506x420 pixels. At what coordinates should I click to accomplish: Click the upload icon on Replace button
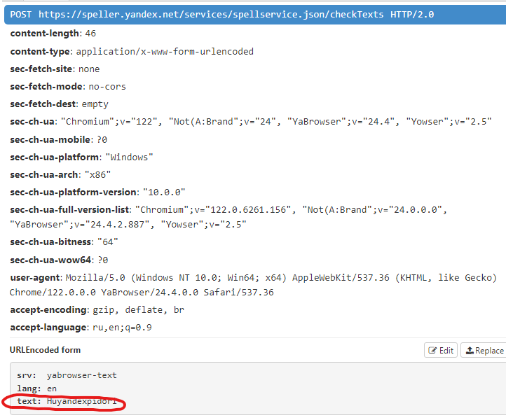click(x=470, y=351)
